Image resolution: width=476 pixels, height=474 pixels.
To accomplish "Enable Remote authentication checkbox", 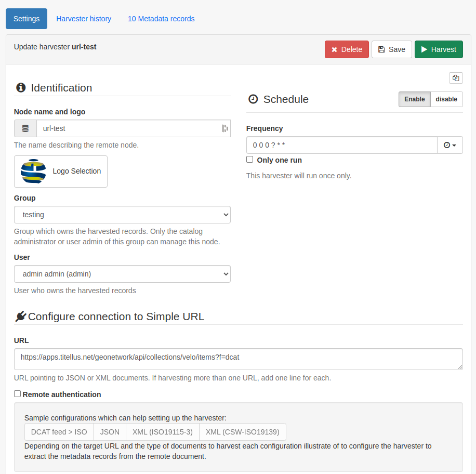I will 17,394.
